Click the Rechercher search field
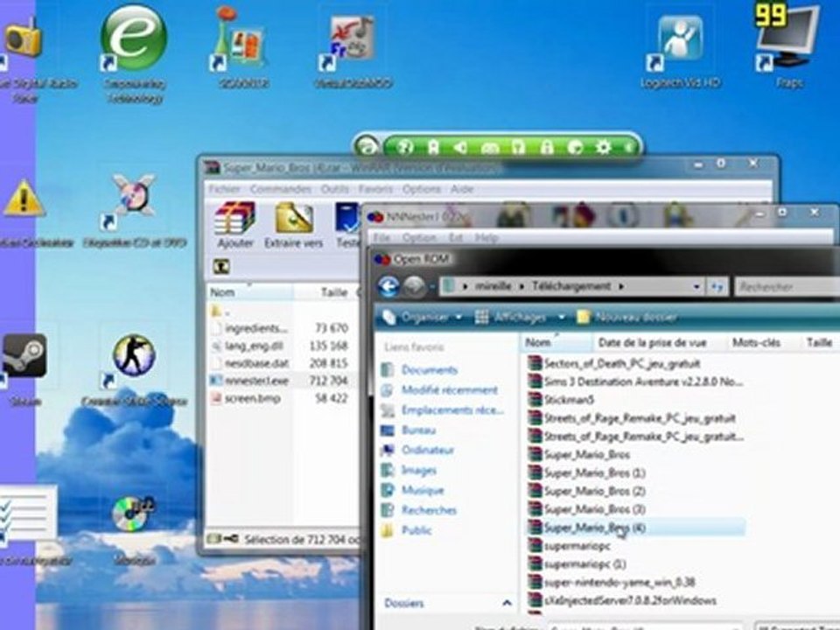This screenshot has height=630, width=840. [x=787, y=287]
